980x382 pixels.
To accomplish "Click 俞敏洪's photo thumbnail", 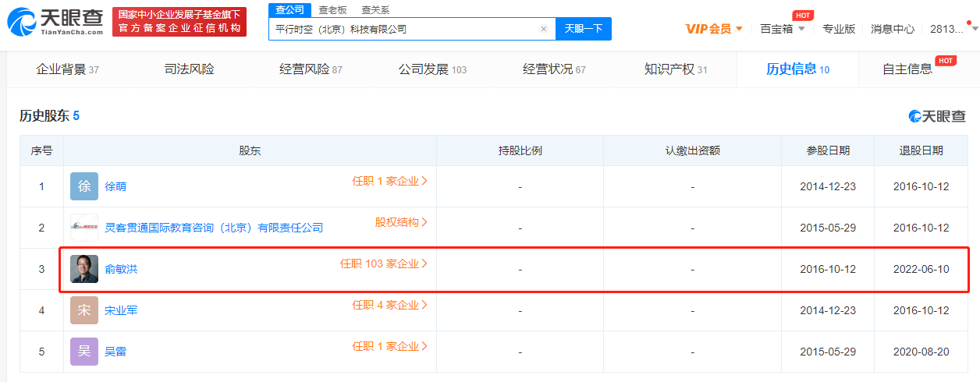I will point(84,269).
